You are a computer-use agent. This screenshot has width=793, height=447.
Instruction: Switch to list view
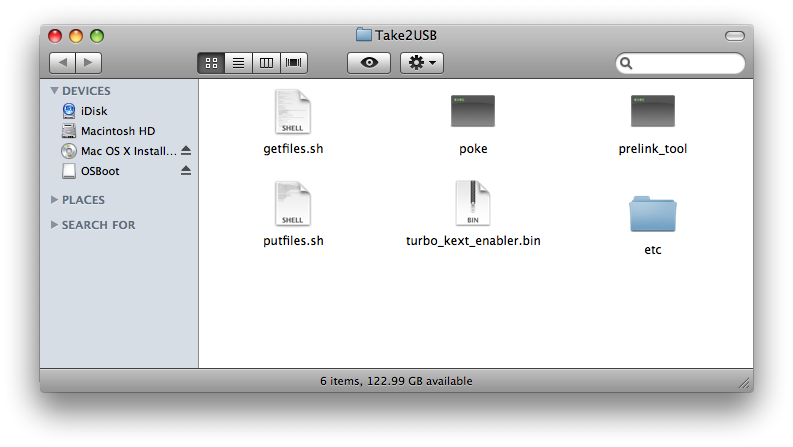pos(238,63)
